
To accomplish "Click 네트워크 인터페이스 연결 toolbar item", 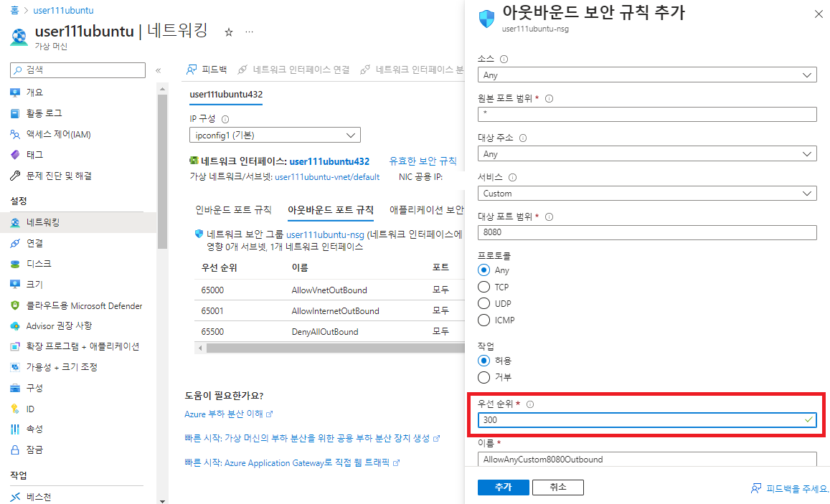I will tap(294, 70).
